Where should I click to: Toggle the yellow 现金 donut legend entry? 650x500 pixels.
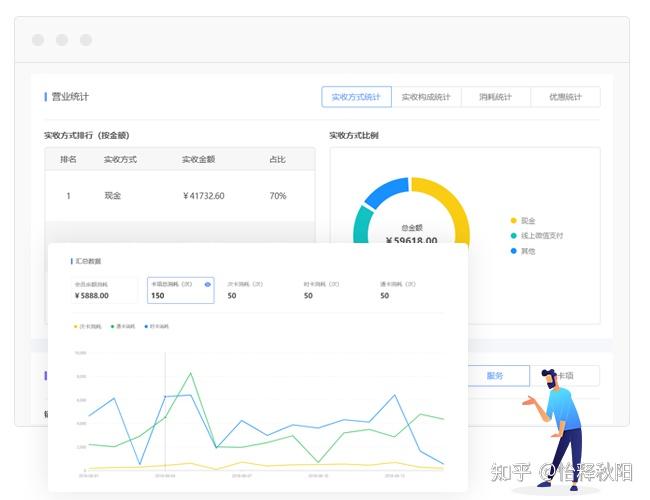tap(523, 221)
